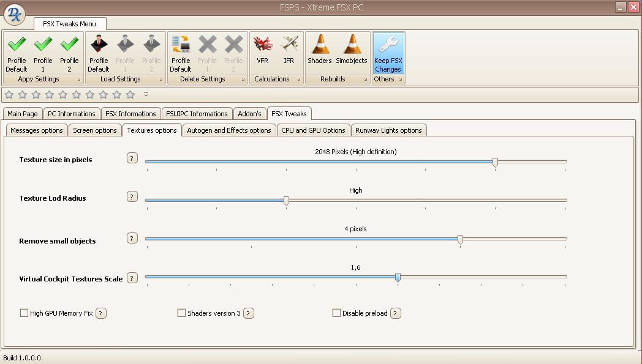This screenshot has height=364, width=642.
Task: Delete Profile 2 settings
Action: click(x=233, y=54)
